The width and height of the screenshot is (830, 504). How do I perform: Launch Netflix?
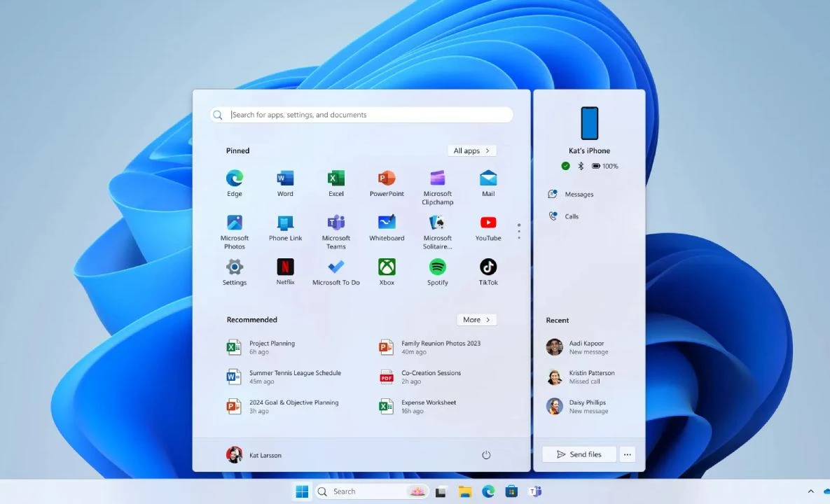285,272
